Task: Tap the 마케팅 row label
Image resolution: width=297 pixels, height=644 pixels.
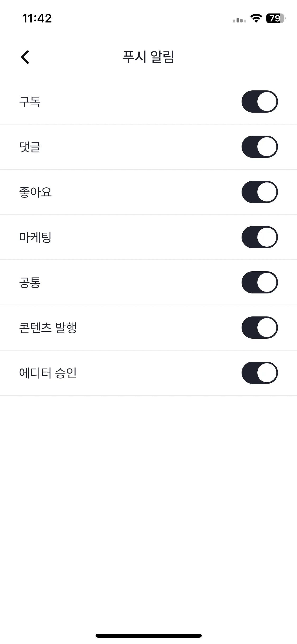Action: (35, 237)
